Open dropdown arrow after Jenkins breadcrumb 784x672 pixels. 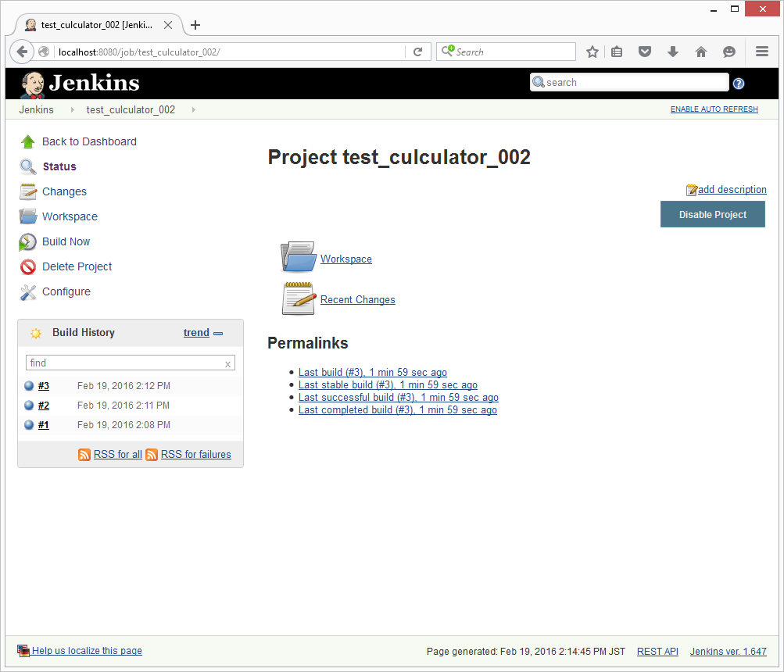[73, 110]
